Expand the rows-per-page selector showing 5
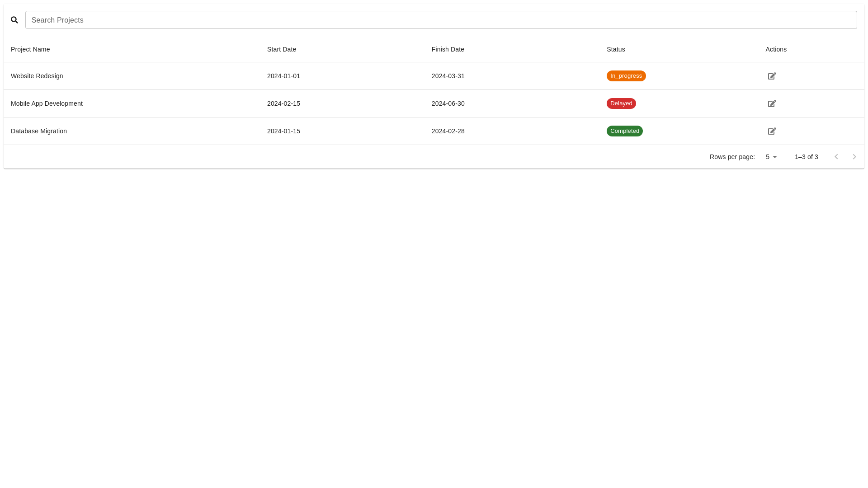The image size is (868, 488). click(767, 157)
